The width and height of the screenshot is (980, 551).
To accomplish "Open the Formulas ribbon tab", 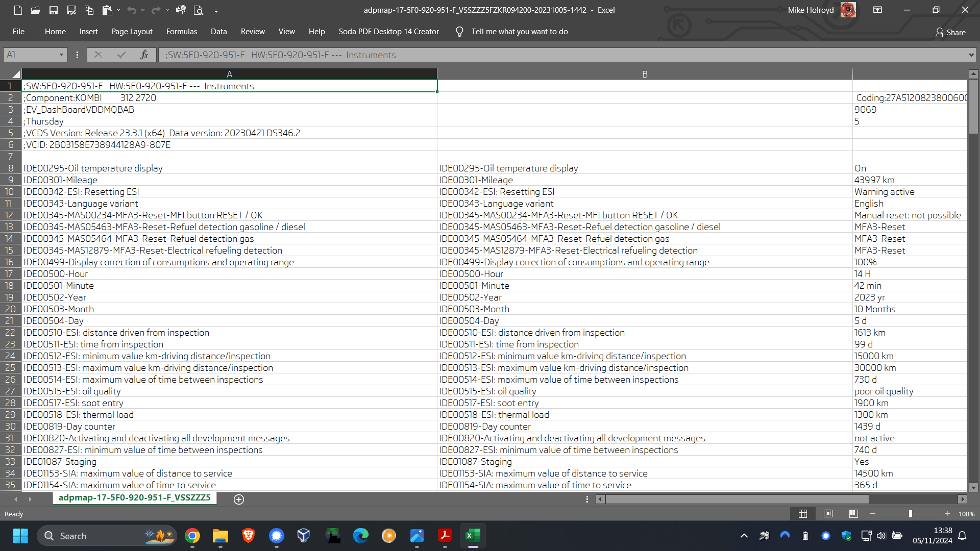I will click(x=181, y=32).
